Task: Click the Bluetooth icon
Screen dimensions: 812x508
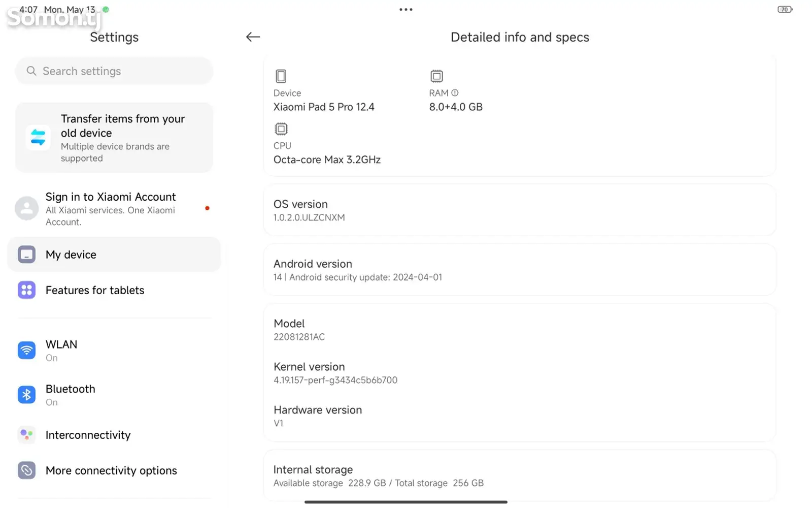Action: (x=26, y=395)
